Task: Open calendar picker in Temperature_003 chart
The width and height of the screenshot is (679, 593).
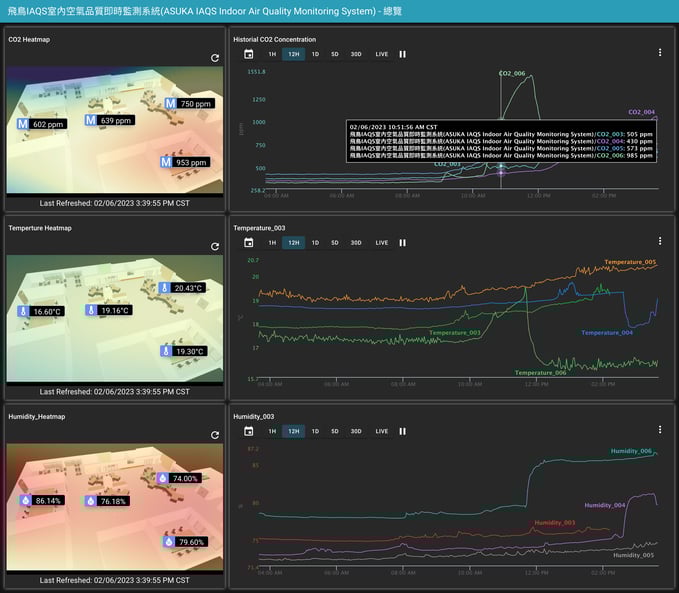Action: 249,242
